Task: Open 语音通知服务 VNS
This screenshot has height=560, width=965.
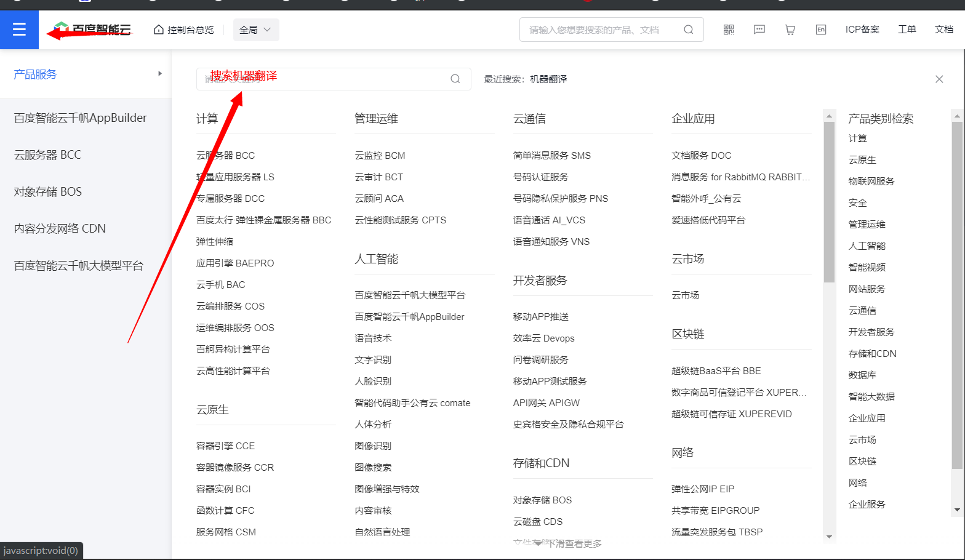Action: [x=551, y=241]
